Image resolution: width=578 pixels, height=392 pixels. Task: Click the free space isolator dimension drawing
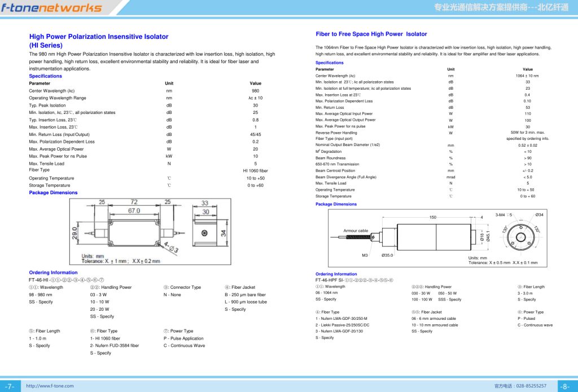(x=437, y=238)
